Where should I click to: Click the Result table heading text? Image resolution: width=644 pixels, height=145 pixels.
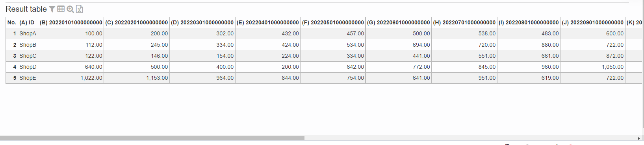point(26,9)
